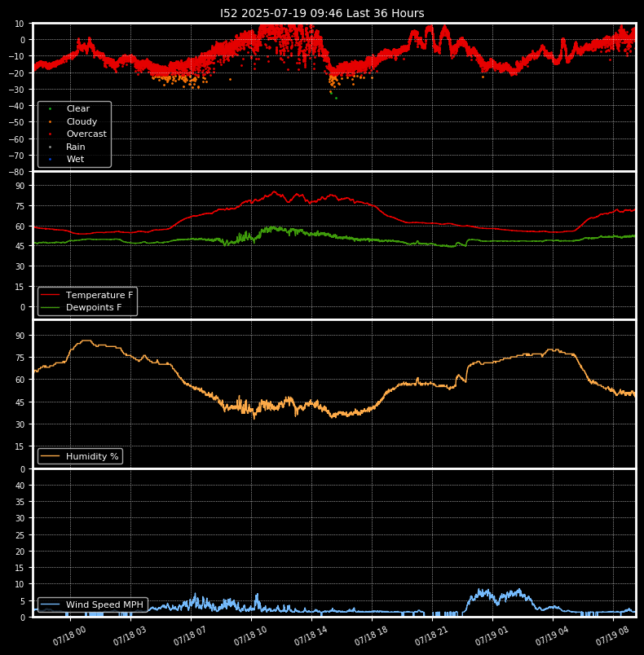Click the orange Cloudy legend marker dot
This screenshot has width=644, height=655.
pos(51,122)
